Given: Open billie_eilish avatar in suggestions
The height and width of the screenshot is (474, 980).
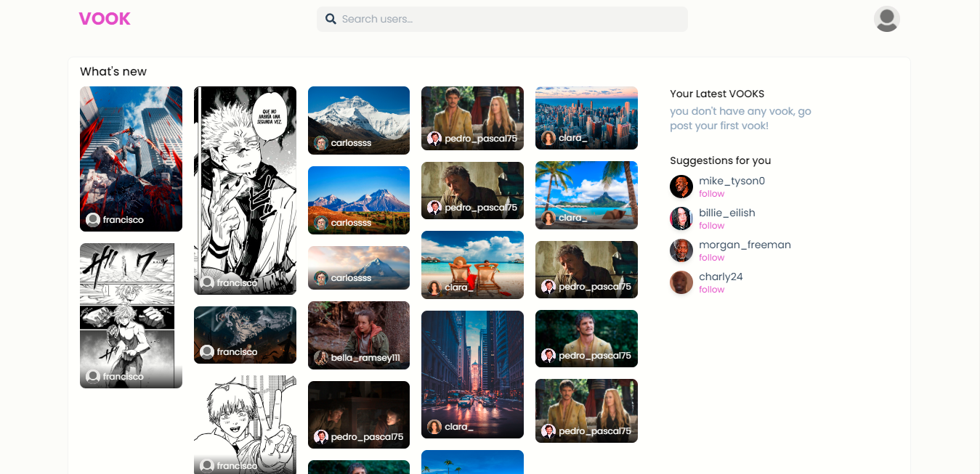Looking at the screenshot, I should (681, 218).
